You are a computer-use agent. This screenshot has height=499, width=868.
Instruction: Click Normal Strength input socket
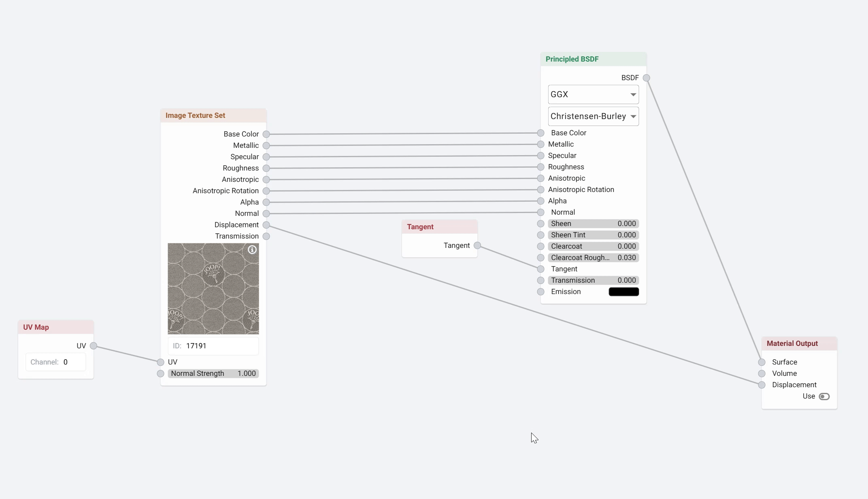tap(161, 373)
